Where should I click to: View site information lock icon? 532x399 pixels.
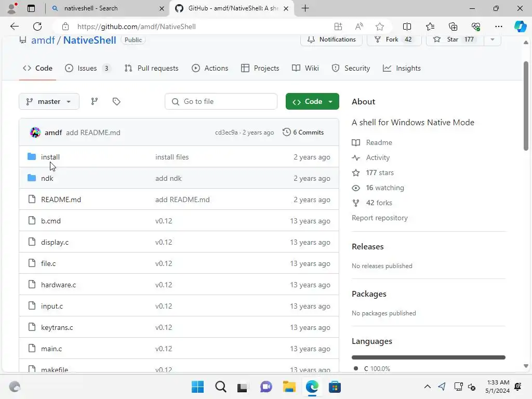click(x=65, y=26)
